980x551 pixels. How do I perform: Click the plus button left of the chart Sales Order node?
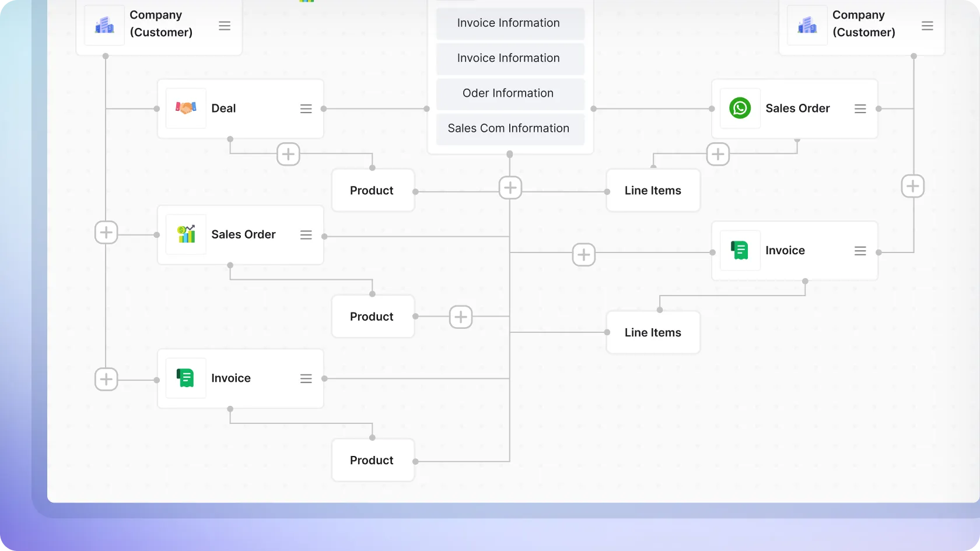pyautogui.click(x=106, y=233)
